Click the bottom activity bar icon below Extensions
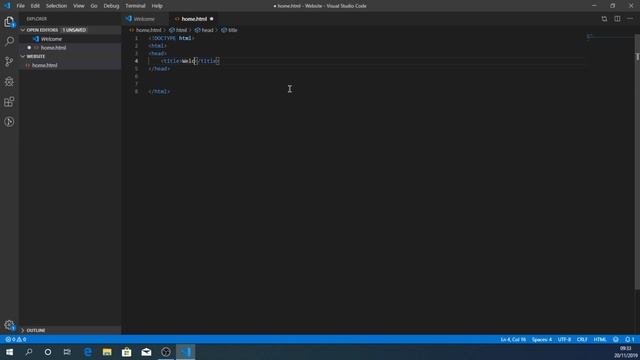Screen dimensions: 640x360 [x=9, y=122]
